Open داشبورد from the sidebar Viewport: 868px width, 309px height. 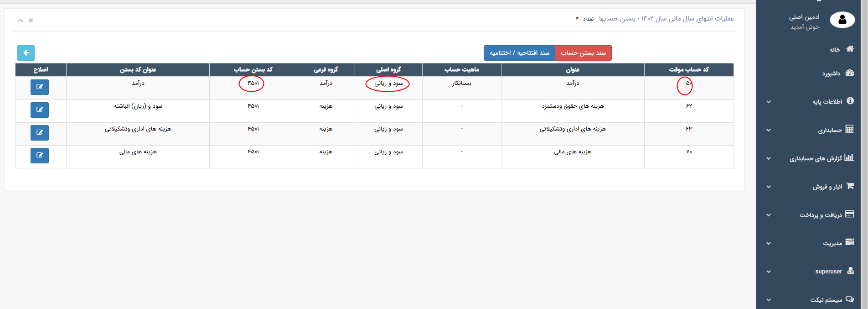(x=831, y=73)
